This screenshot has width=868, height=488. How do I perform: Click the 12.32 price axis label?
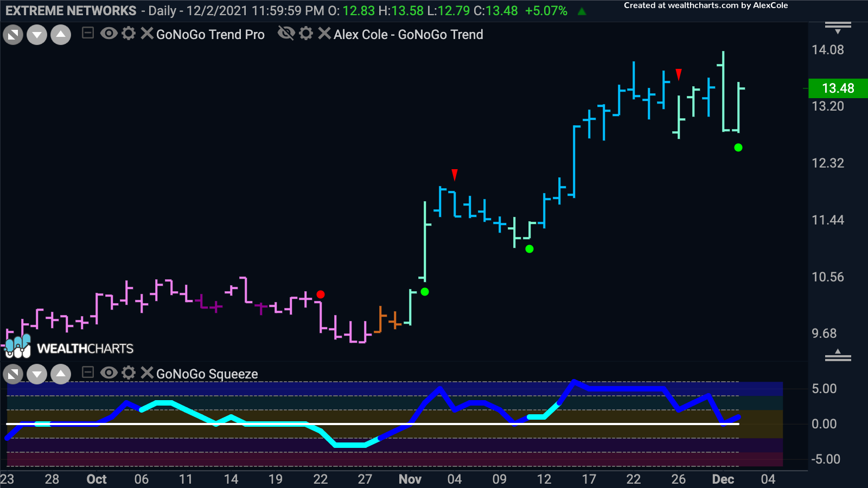pos(828,163)
